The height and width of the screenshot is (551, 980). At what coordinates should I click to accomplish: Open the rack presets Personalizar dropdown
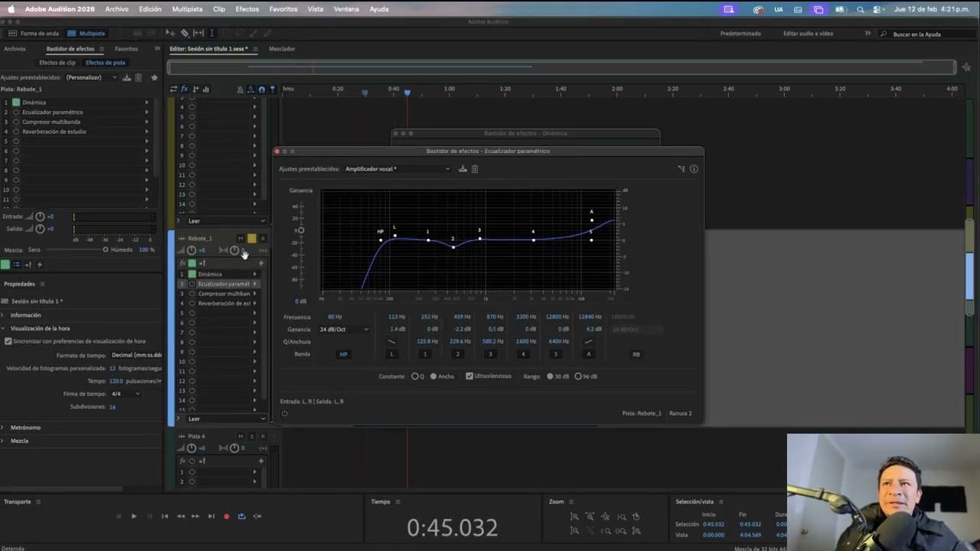[91, 77]
